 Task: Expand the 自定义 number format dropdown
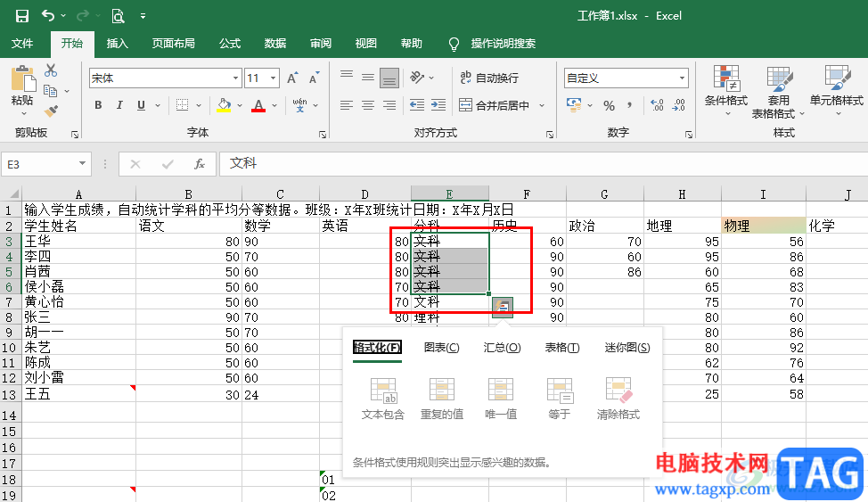[x=682, y=78]
